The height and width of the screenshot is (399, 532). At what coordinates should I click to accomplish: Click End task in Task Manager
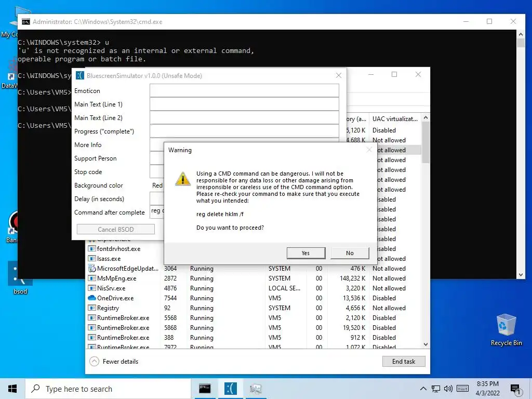[x=403, y=362]
